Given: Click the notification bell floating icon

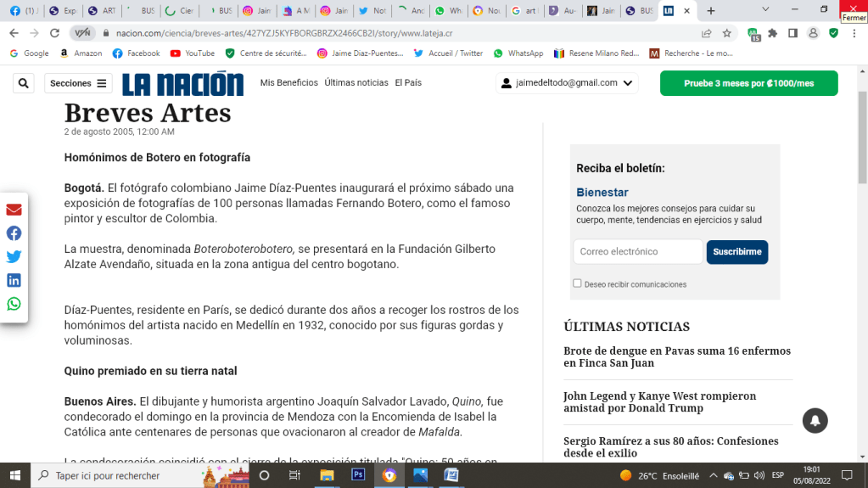Looking at the screenshot, I should tap(815, 420).
